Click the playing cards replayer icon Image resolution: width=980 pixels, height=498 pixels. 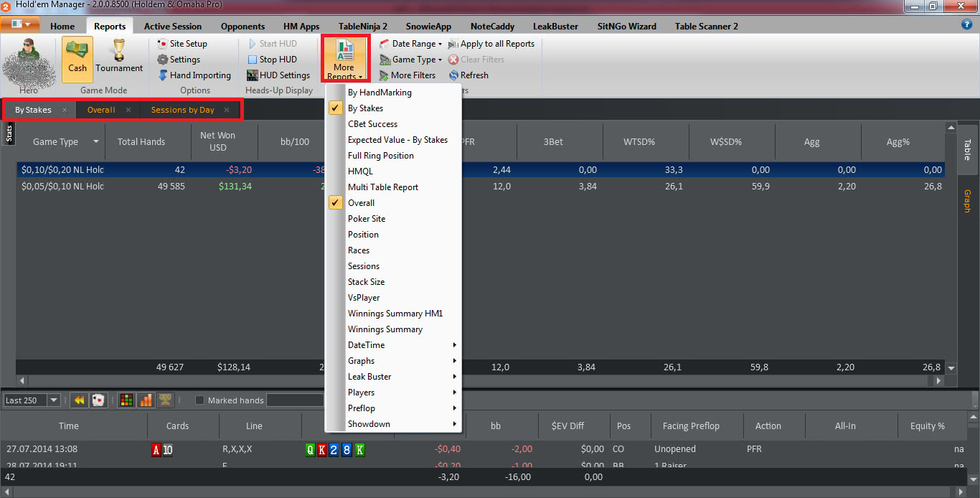click(x=99, y=400)
